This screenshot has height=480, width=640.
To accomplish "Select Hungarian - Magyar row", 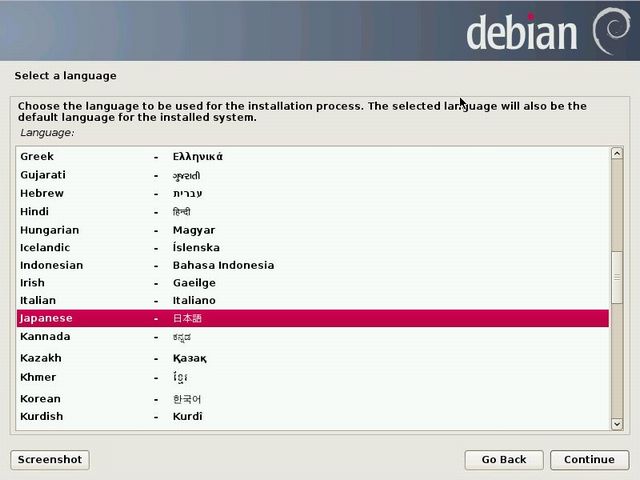I will [x=313, y=230].
